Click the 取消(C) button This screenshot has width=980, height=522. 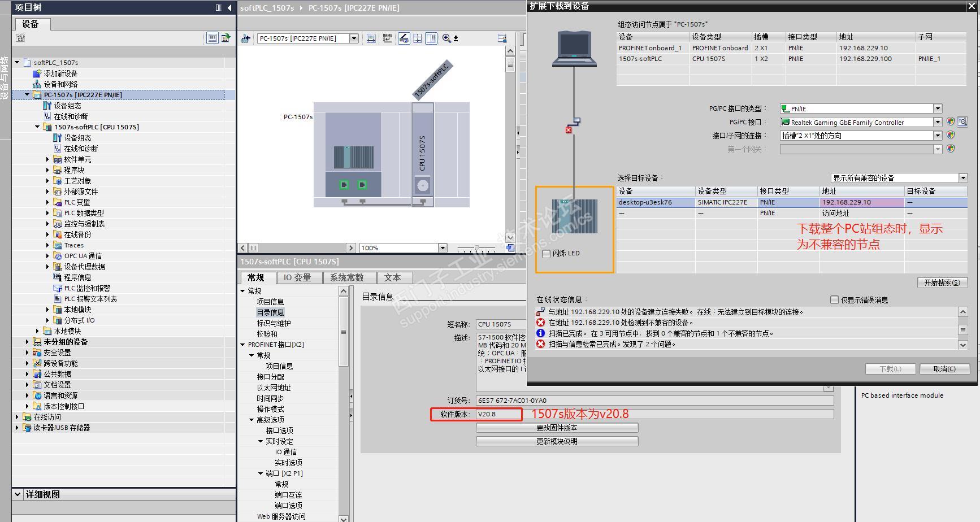[944, 369]
